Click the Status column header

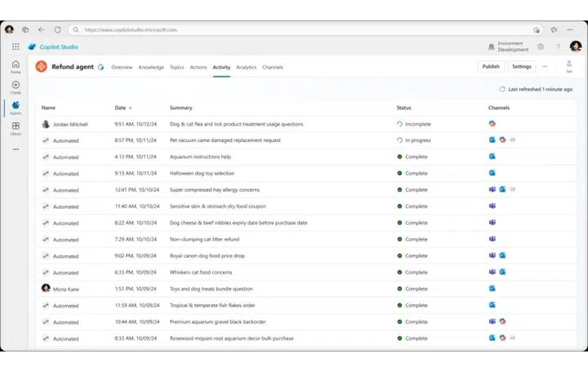pyautogui.click(x=404, y=108)
